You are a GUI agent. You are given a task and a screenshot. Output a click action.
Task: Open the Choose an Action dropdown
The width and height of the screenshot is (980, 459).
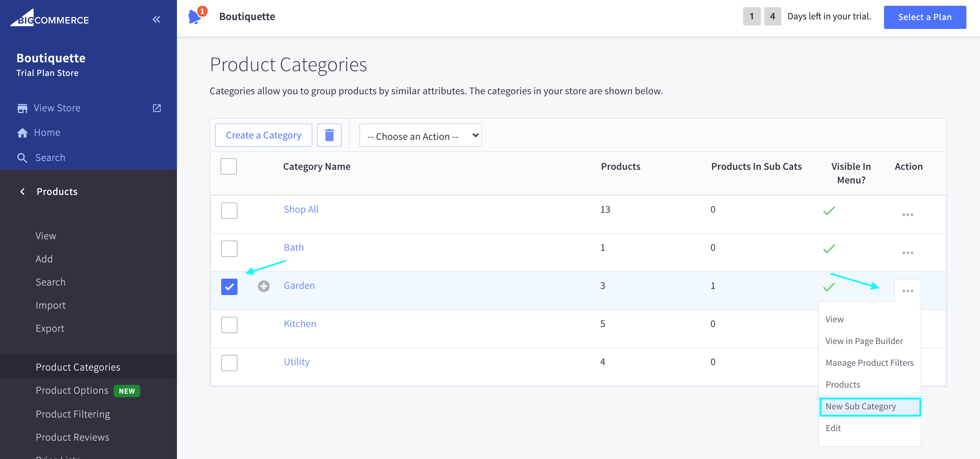[x=420, y=135]
